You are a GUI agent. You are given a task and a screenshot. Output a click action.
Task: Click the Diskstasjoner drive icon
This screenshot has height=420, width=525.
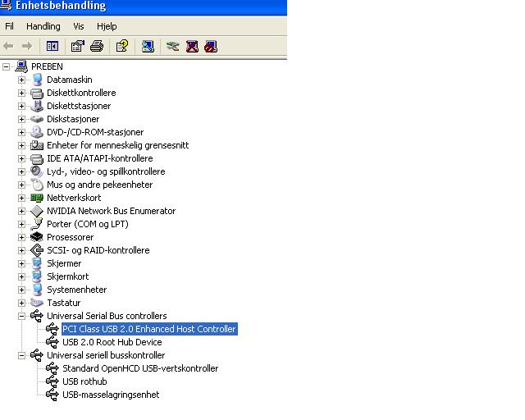pos(37,119)
